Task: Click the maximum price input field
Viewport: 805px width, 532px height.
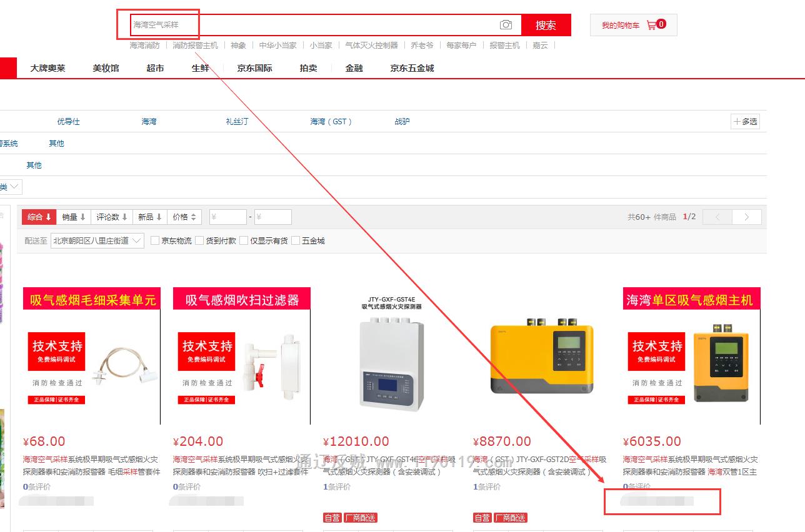Action: tap(273, 217)
